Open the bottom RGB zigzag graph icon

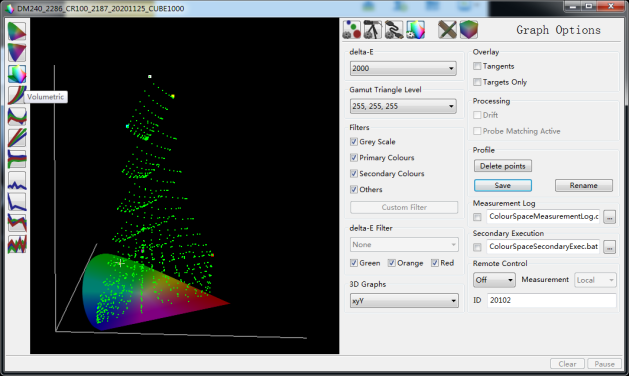coord(17,244)
